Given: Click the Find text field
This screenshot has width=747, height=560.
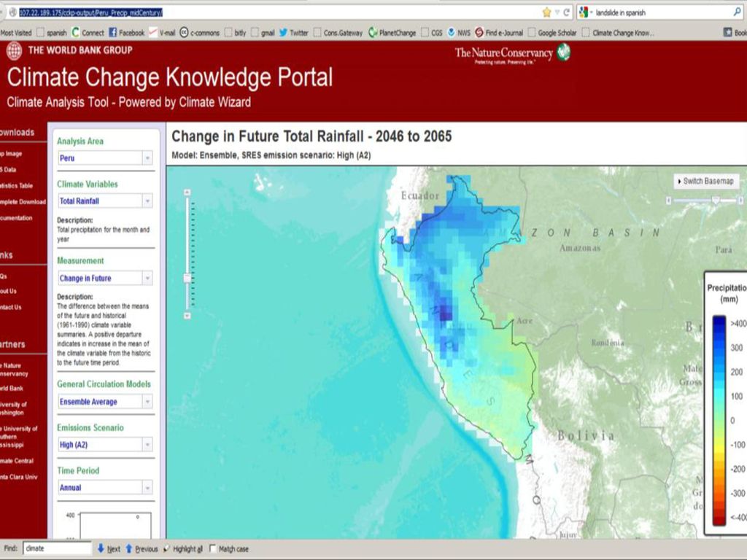Looking at the screenshot, I should point(57,548).
